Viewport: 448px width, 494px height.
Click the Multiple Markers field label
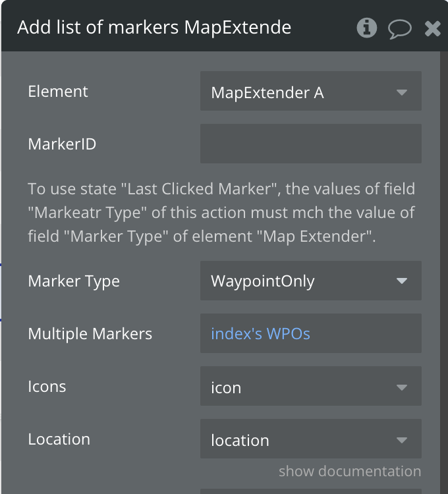coord(90,334)
